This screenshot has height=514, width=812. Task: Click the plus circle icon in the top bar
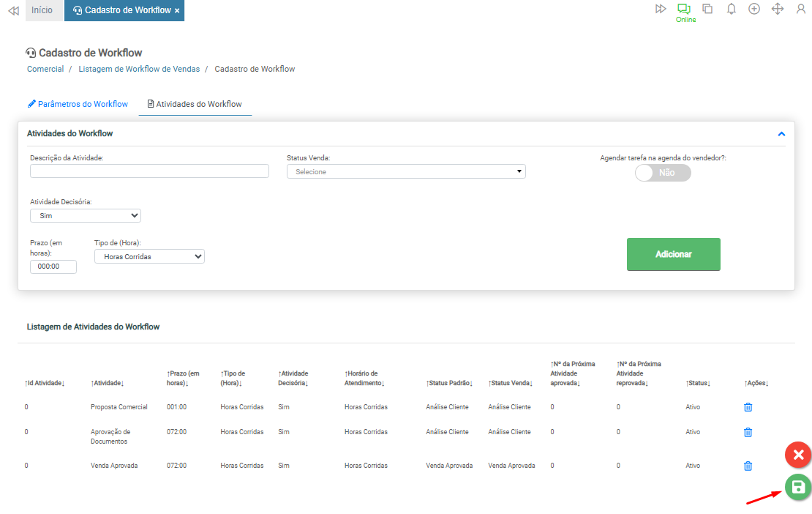point(754,9)
